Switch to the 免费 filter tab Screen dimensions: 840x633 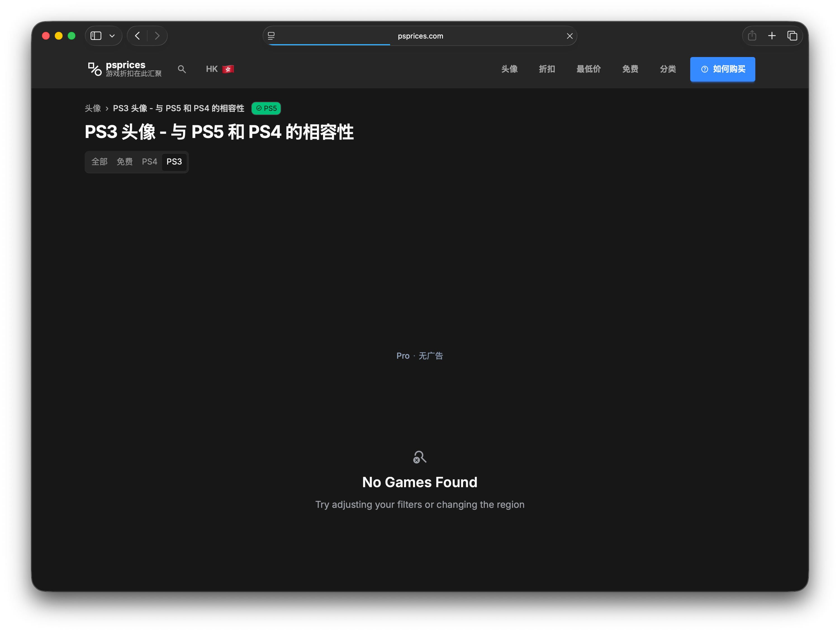point(125,162)
